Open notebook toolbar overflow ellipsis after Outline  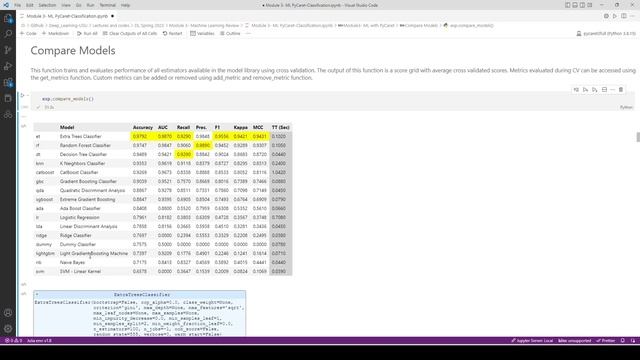pyautogui.click(x=248, y=33)
